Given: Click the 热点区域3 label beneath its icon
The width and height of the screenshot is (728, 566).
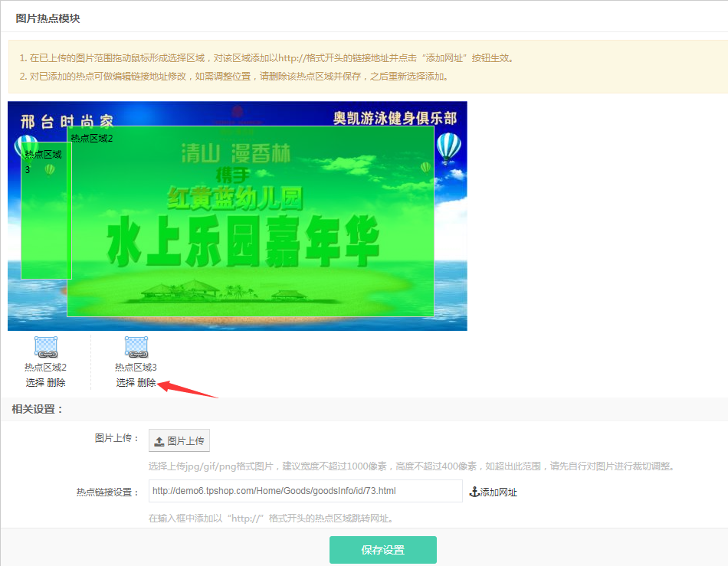Looking at the screenshot, I should coord(136,368).
